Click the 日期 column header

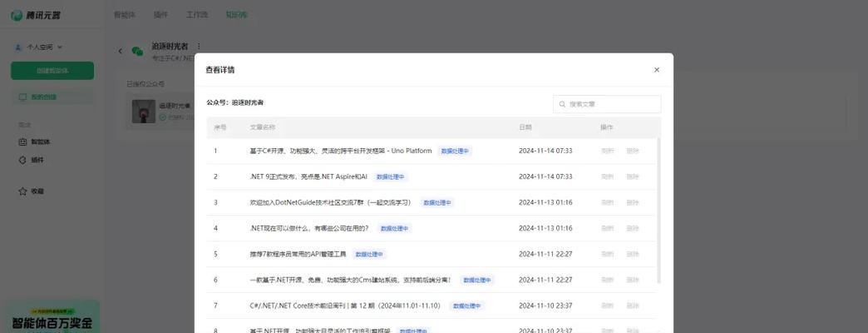[x=525, y=127]
